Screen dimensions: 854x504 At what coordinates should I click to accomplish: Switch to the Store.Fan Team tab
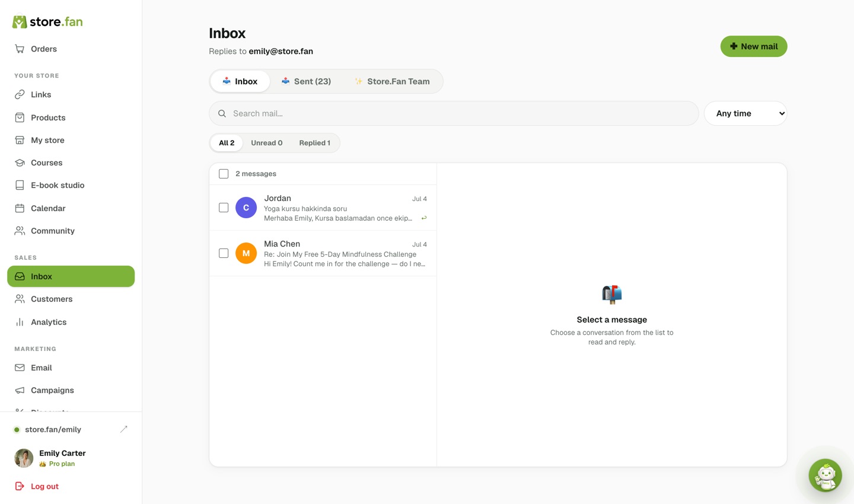392,81
